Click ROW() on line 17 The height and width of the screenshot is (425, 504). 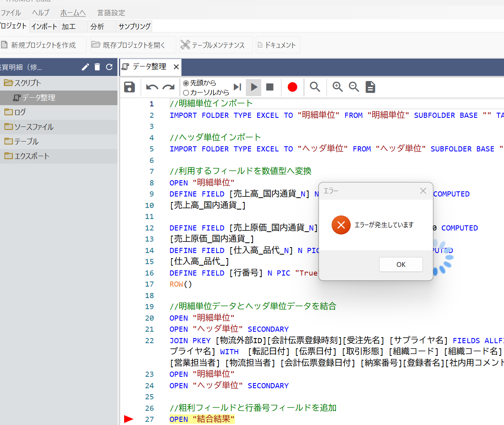[181, 284]
